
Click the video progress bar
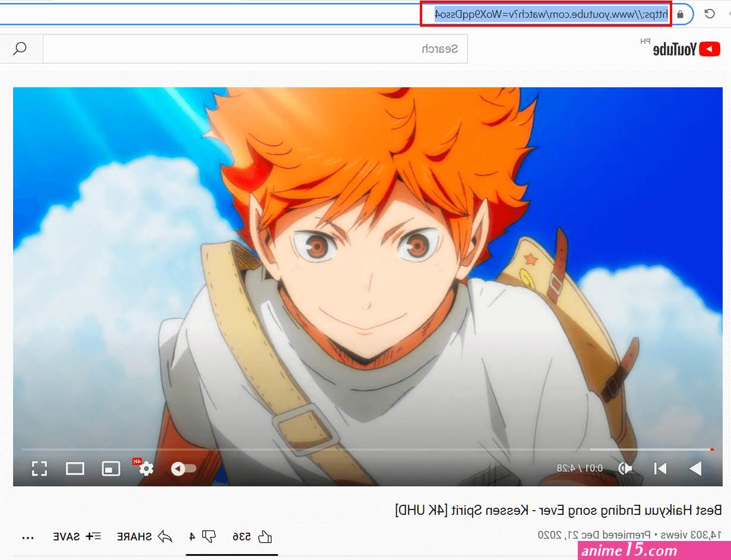pyautogui.click(x=368, y=450)
